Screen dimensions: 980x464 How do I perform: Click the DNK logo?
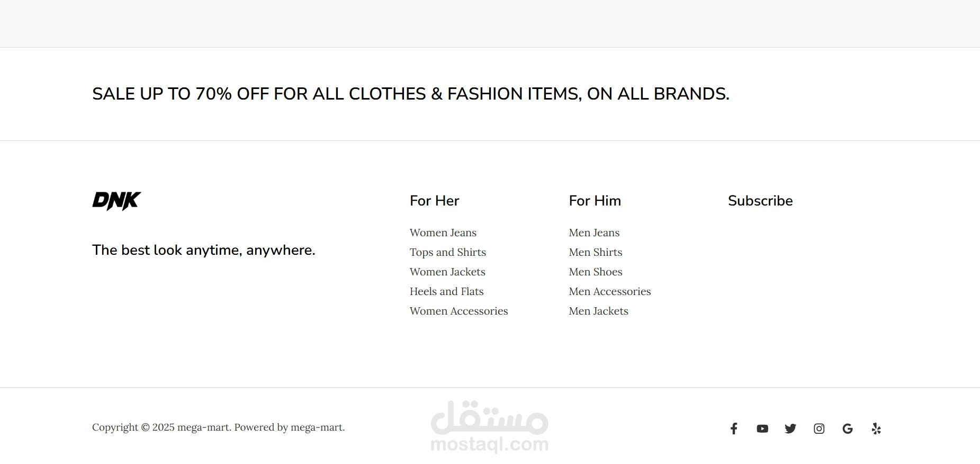[117, 201]
